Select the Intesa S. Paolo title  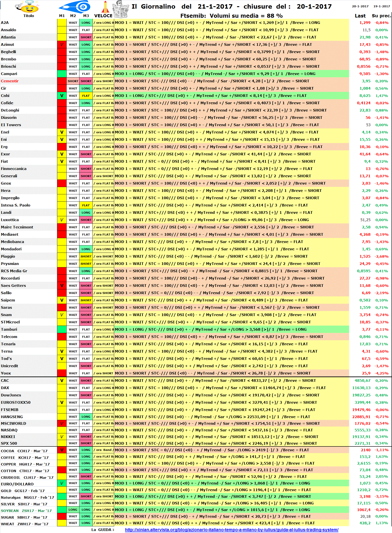pos(16,205)
